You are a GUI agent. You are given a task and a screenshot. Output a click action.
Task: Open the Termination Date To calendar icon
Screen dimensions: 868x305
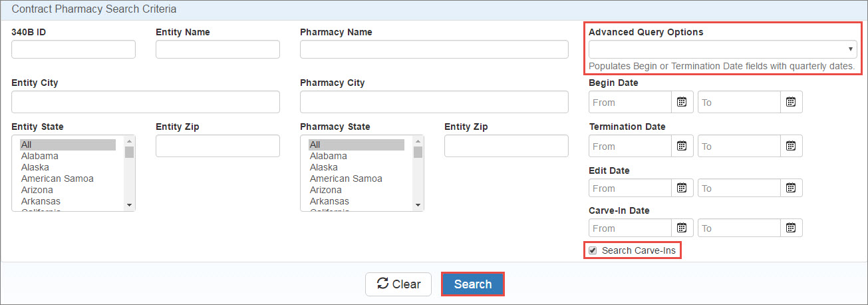[791, 146]
